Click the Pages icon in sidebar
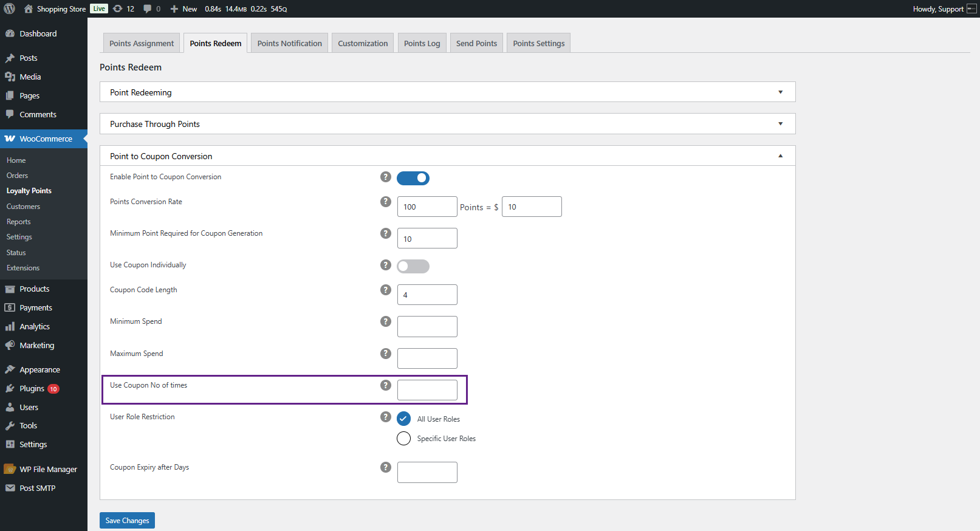 (x=10, y=95)
